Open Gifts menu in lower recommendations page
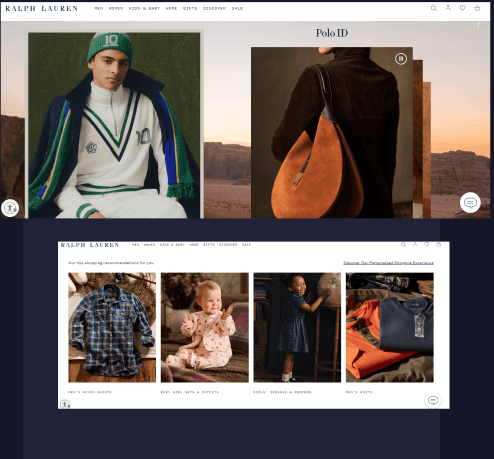 click(209, 245)
